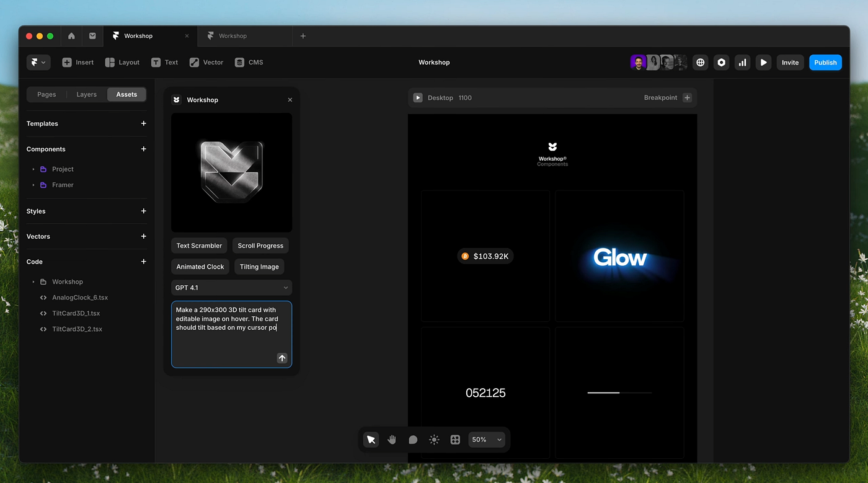868x483 pixels.
Task: Submit prompt with the up-arrow button
Action: pyautogui.click(x=282, y=358)
